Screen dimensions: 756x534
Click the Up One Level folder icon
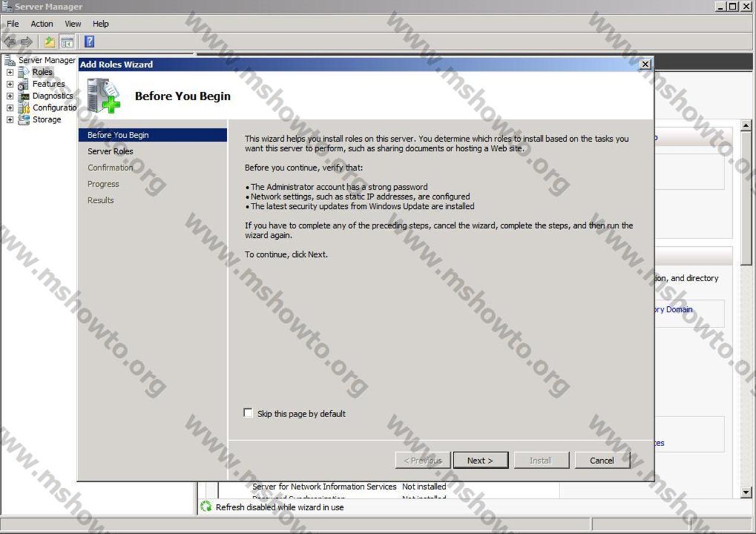click(50, 42)
